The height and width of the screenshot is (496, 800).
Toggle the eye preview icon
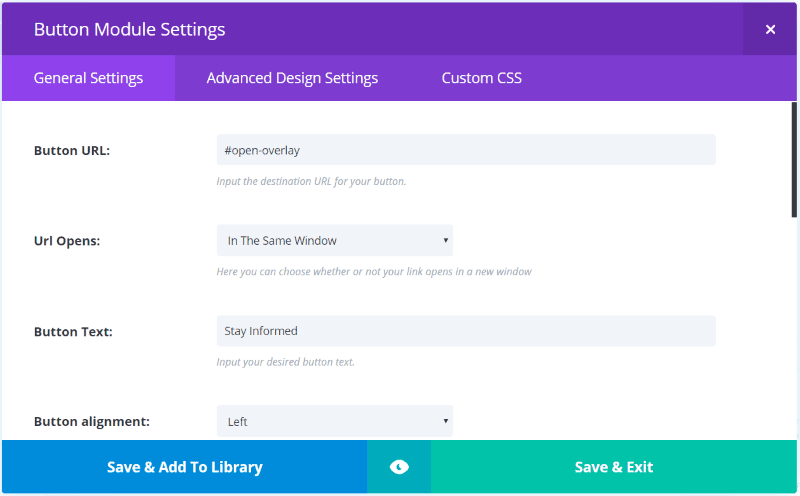point(399,467)
